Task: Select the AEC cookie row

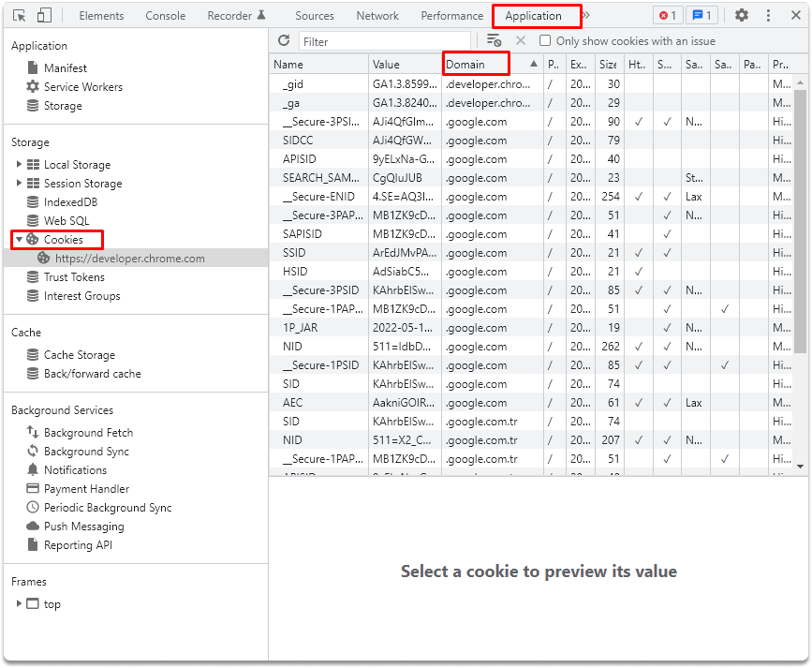Action: (x=531, y=403)
